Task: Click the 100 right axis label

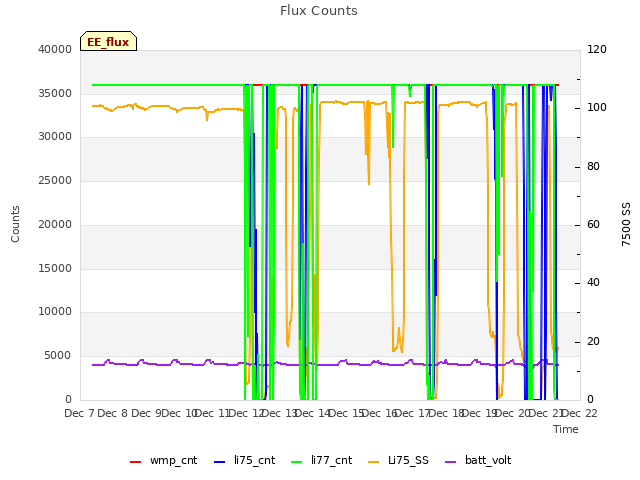Action: click(x=597, y=108)
